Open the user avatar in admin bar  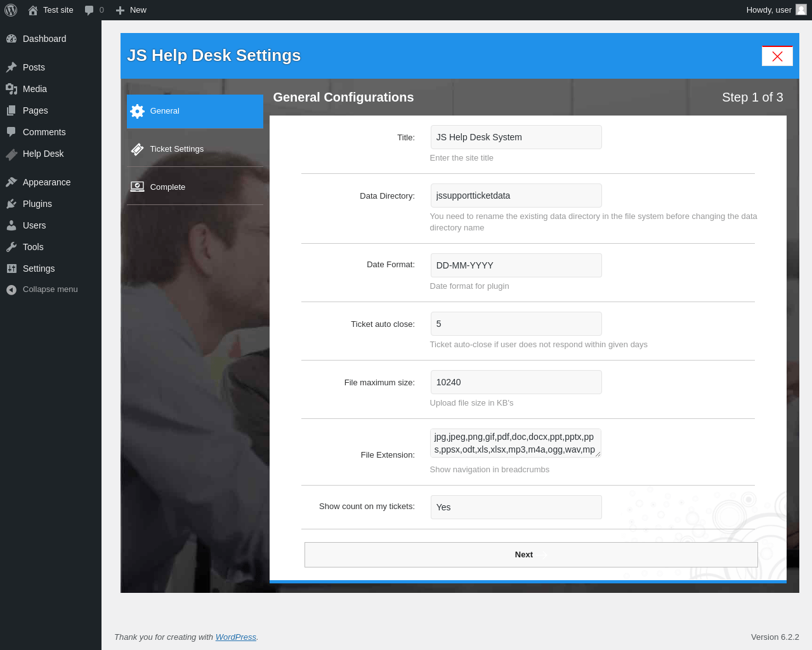click(x=801, y=10)
